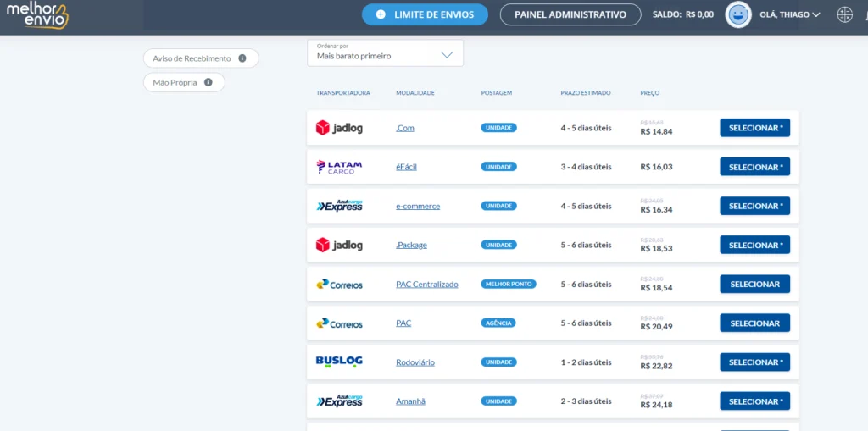This screenshot has height=431, width=868.
Task: Click the R$ 22,82 price
Action: tap(657, 367)
